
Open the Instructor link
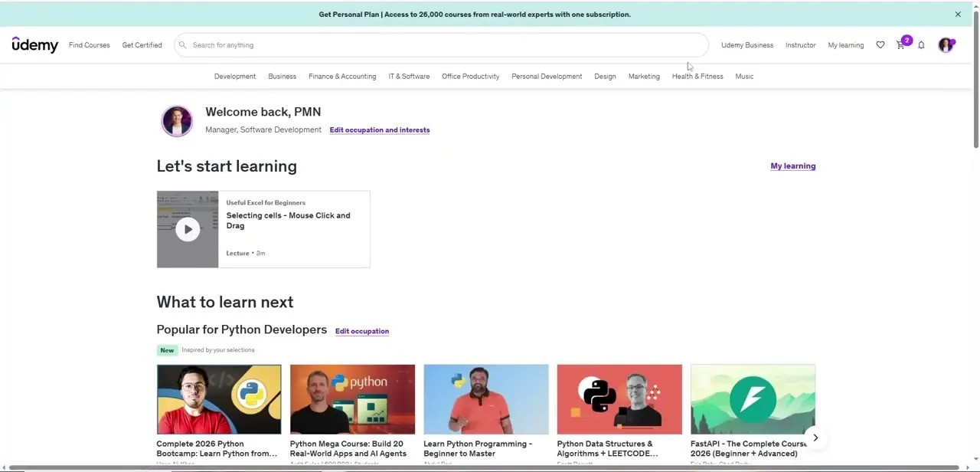(x=801, y=45)
